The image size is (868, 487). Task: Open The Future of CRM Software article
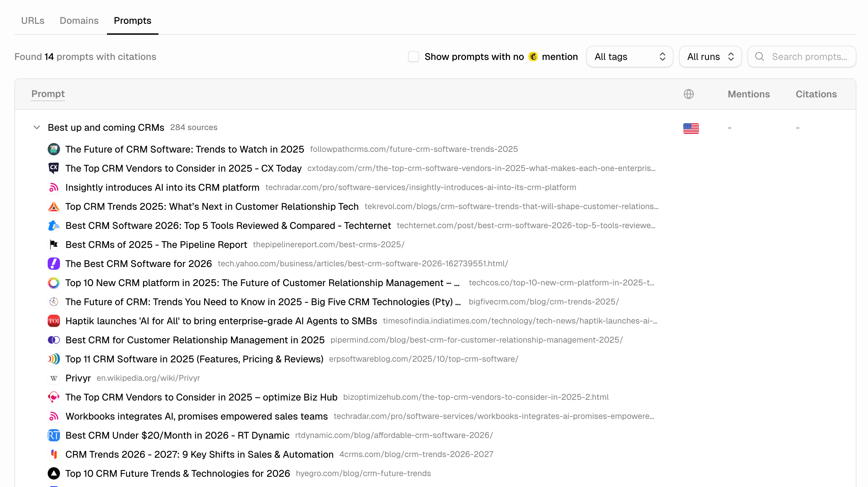tap(185, 149)
